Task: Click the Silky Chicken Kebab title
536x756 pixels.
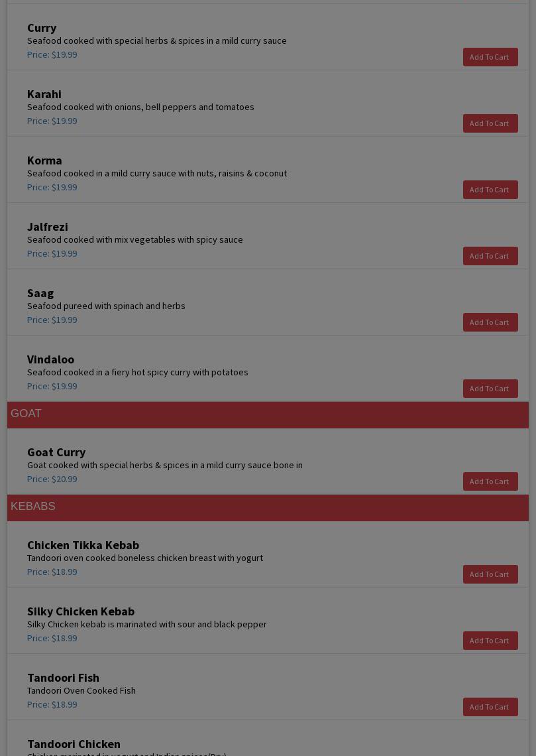Action: (81, 611)
